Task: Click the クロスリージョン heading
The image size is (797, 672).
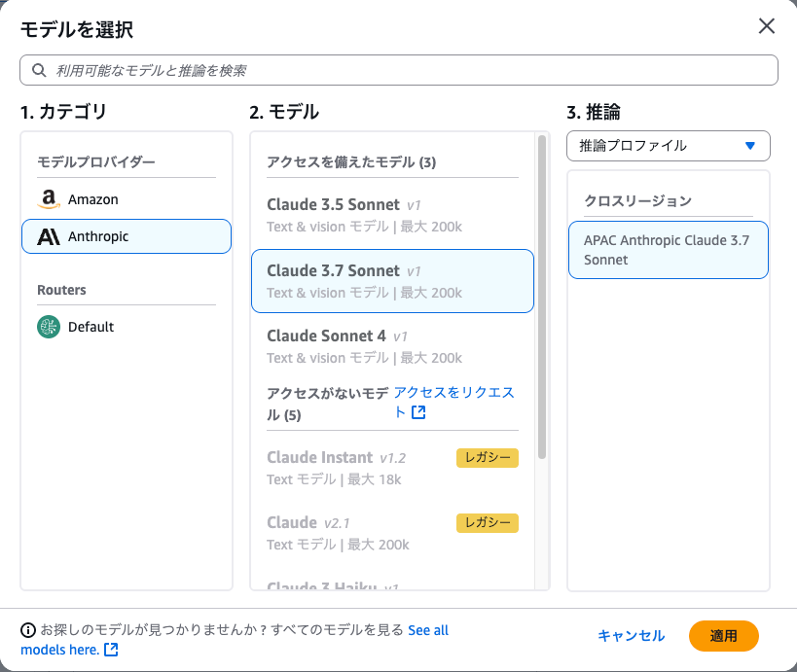Action: tap(638, 201)
